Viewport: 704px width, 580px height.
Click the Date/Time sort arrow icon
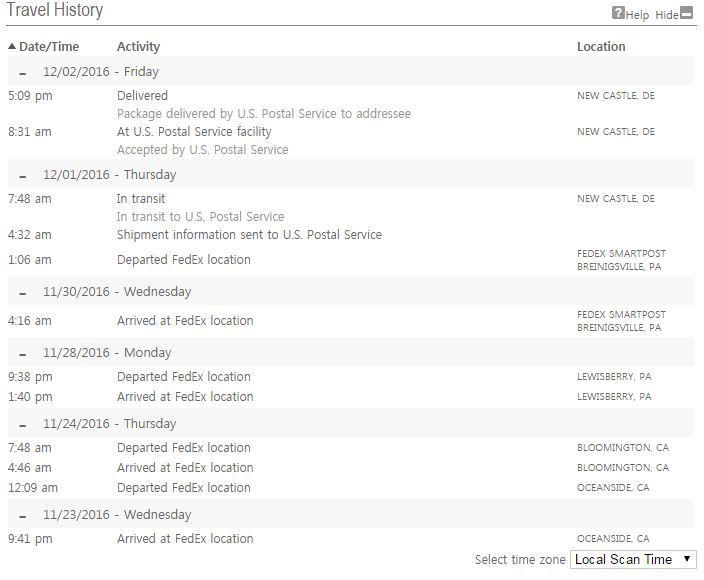(12, 47)
